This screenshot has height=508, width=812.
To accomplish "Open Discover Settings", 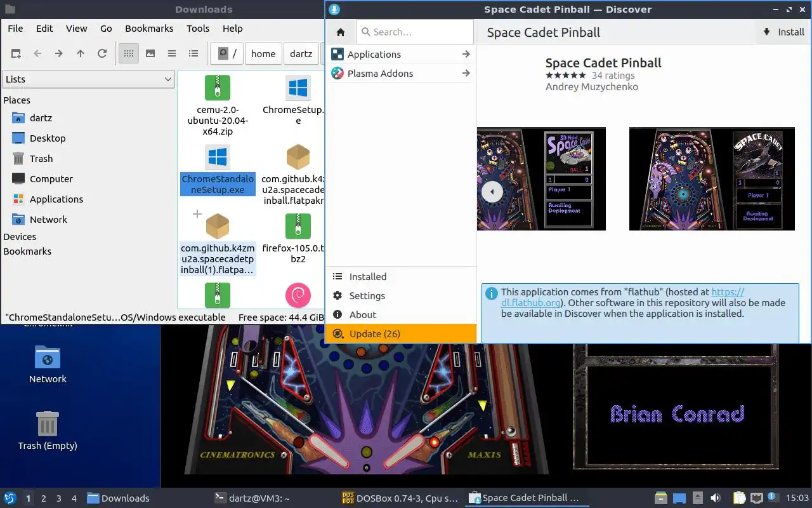I will click(401, 296).
